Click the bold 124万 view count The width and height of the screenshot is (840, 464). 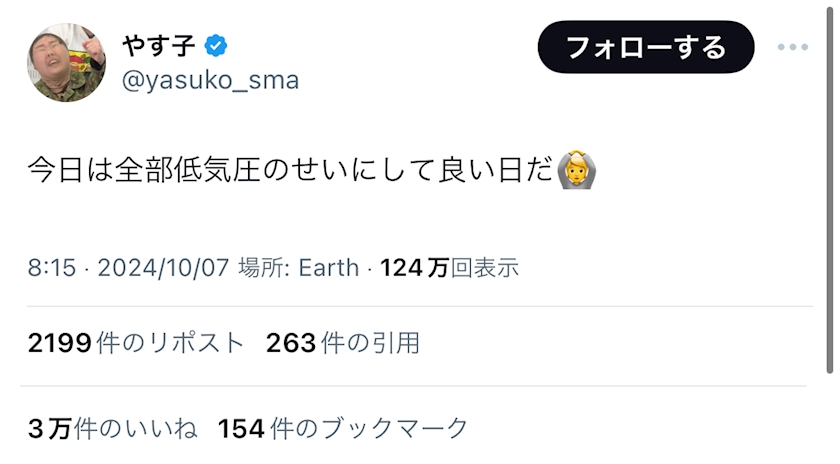[414, 268]
